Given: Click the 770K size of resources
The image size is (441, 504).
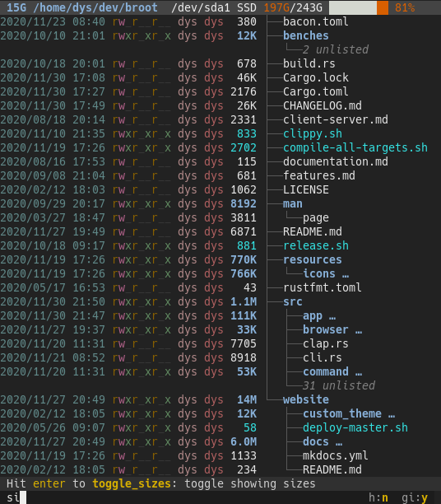Looking at the screenshot, I should click(244, 259).
